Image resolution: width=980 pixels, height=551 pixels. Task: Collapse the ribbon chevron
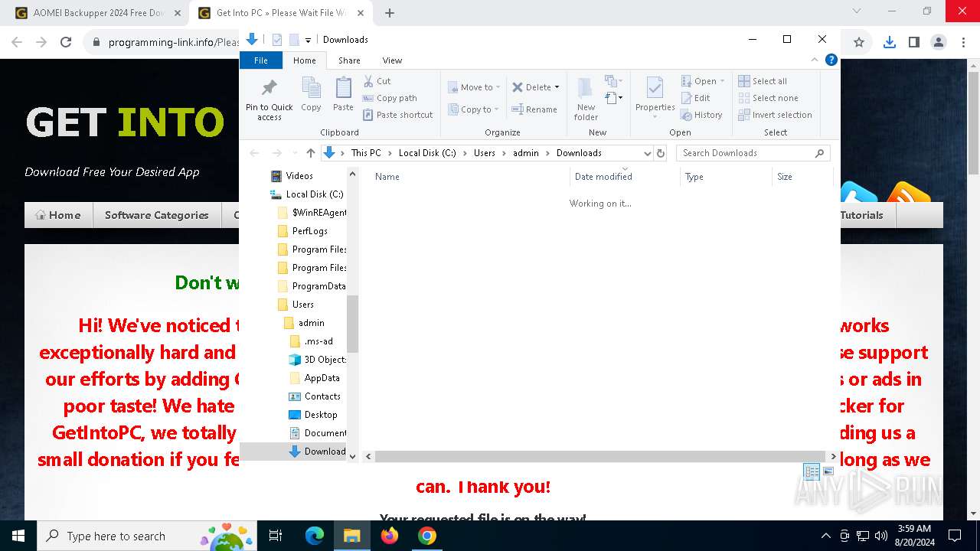815,60
